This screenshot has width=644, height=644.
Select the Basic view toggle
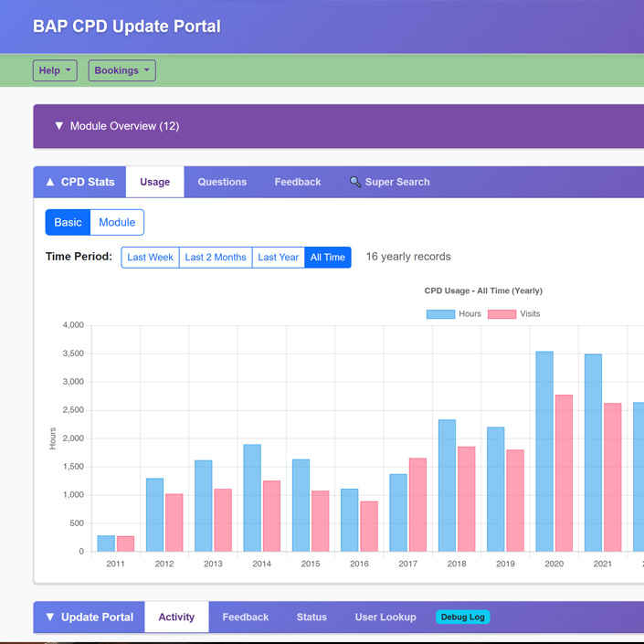click(68, 222)
